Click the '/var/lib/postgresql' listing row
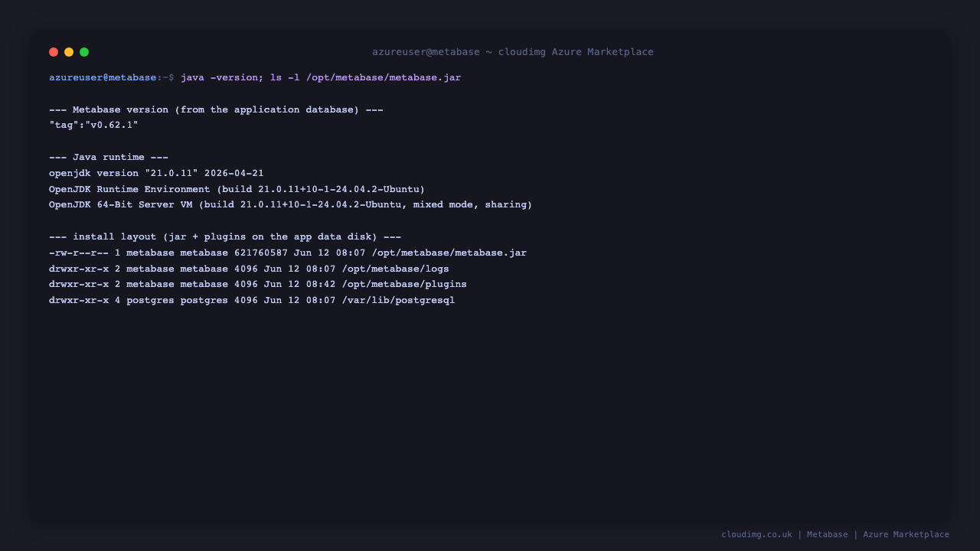The image size is (980, 551). point(252,300)
